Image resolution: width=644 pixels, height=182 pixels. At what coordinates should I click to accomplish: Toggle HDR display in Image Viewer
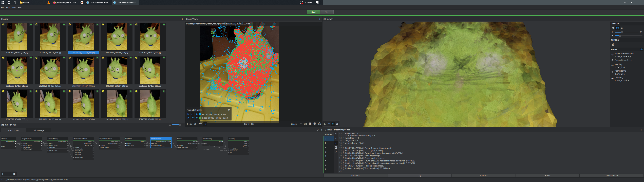pyautogui.click(x=200, y=124)
